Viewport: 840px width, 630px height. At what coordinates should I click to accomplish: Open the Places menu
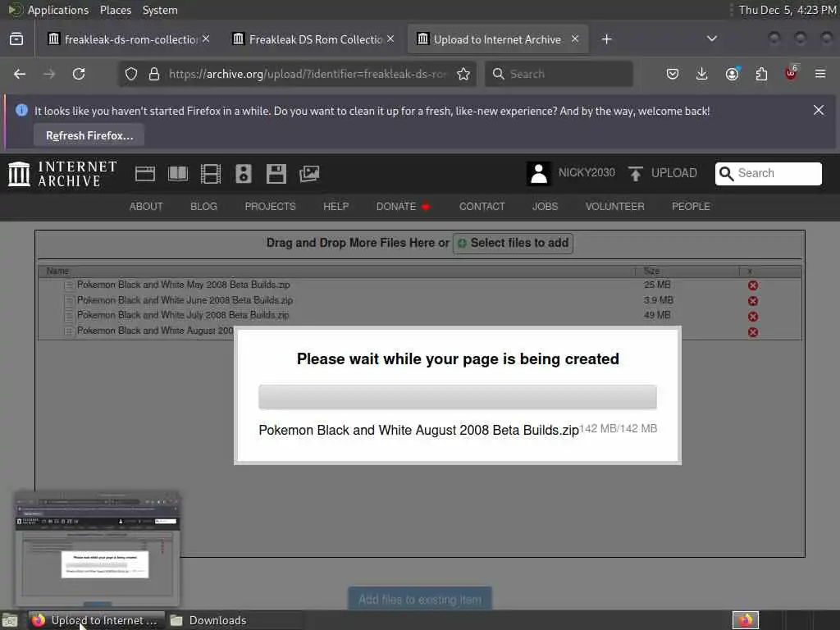click(x=115, y=10)
